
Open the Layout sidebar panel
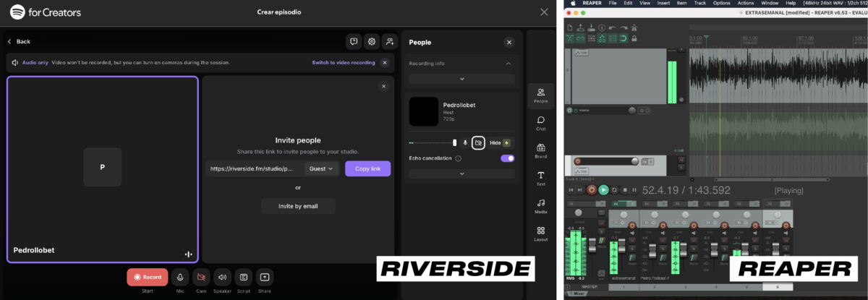click(540, 233)
